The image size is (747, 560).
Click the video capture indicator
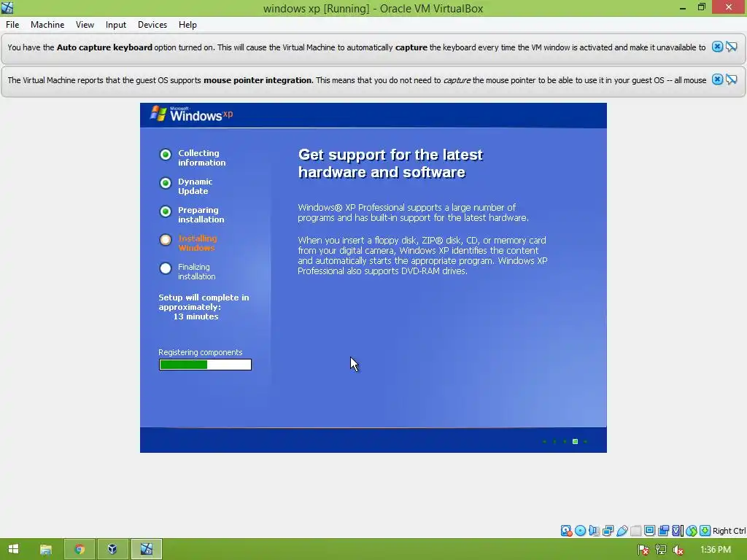point(663,531)
